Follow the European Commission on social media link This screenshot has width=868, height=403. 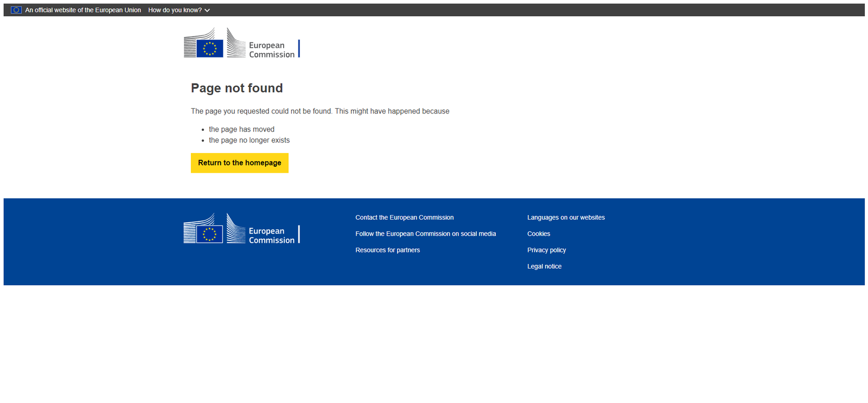click(x=425, y=234)
